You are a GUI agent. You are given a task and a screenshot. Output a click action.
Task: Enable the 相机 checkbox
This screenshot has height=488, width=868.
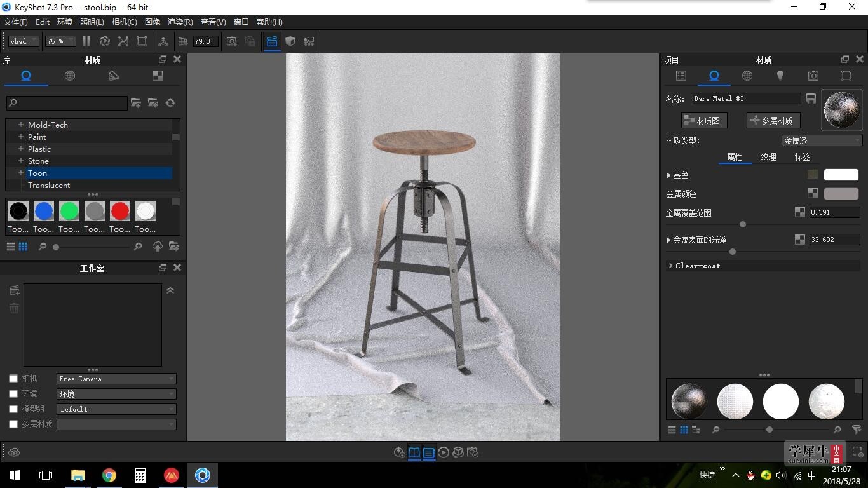pos(13,379)
